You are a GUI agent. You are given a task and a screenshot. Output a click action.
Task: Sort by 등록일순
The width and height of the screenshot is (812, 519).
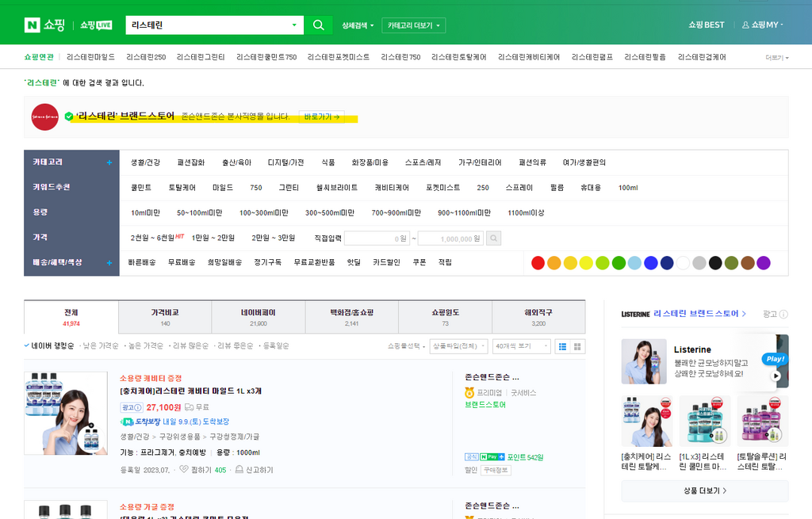276,345
